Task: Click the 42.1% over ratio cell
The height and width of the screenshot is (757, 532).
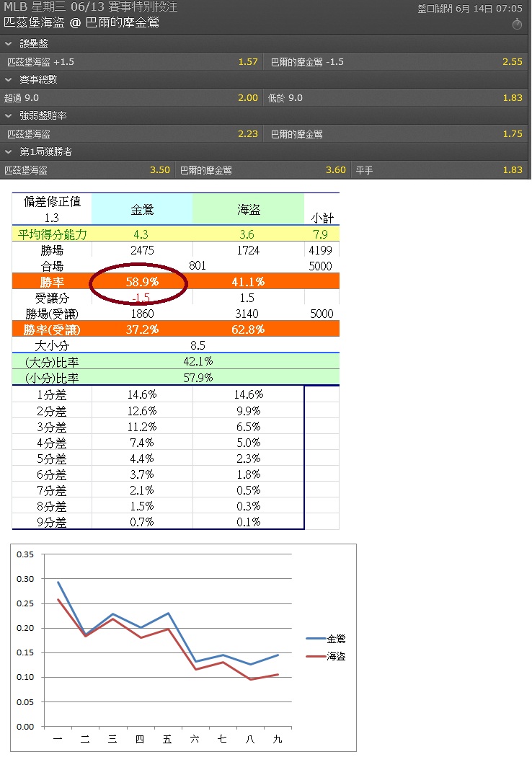Action: point(198,361)
